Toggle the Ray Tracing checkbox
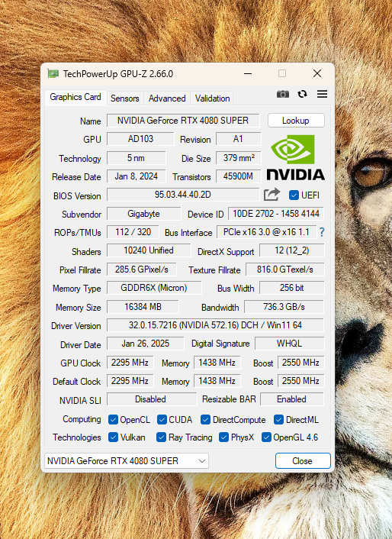 coord(161,437)
